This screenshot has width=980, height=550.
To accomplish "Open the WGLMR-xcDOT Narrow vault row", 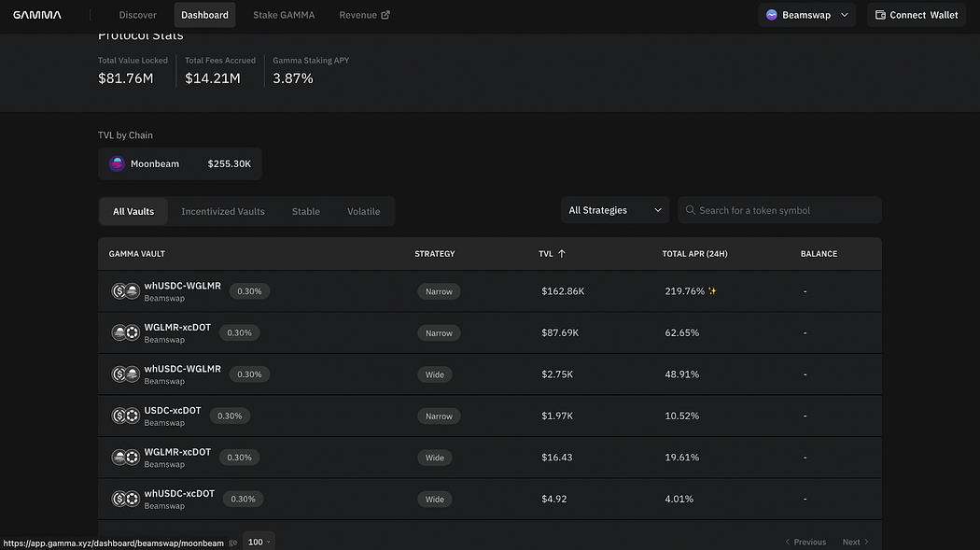I will click(490, 332).
